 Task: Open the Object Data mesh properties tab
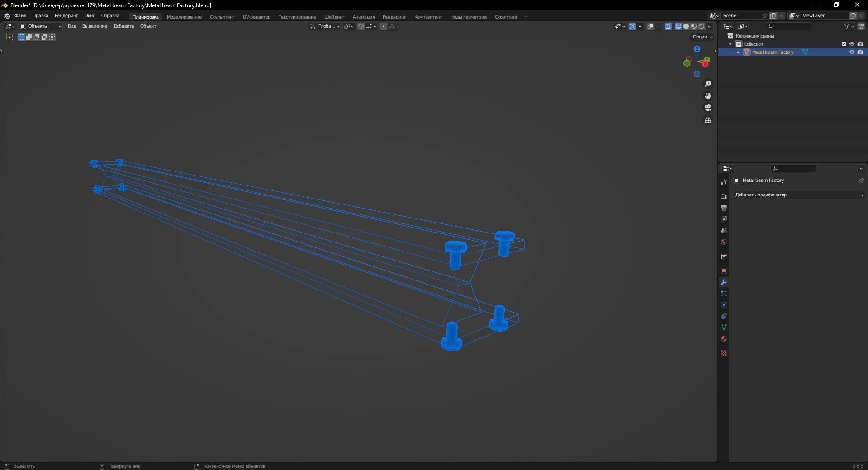pyautogui.click(x=724, y=328)
